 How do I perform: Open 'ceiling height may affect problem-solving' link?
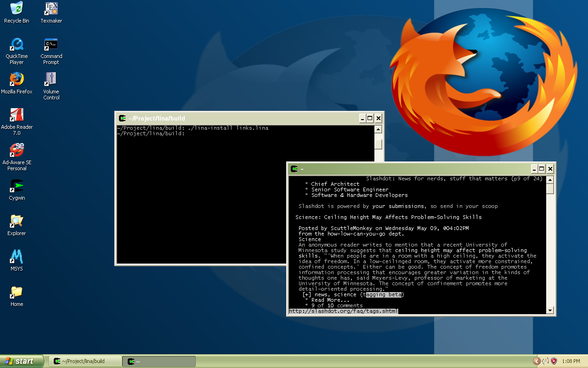(461, 250)
